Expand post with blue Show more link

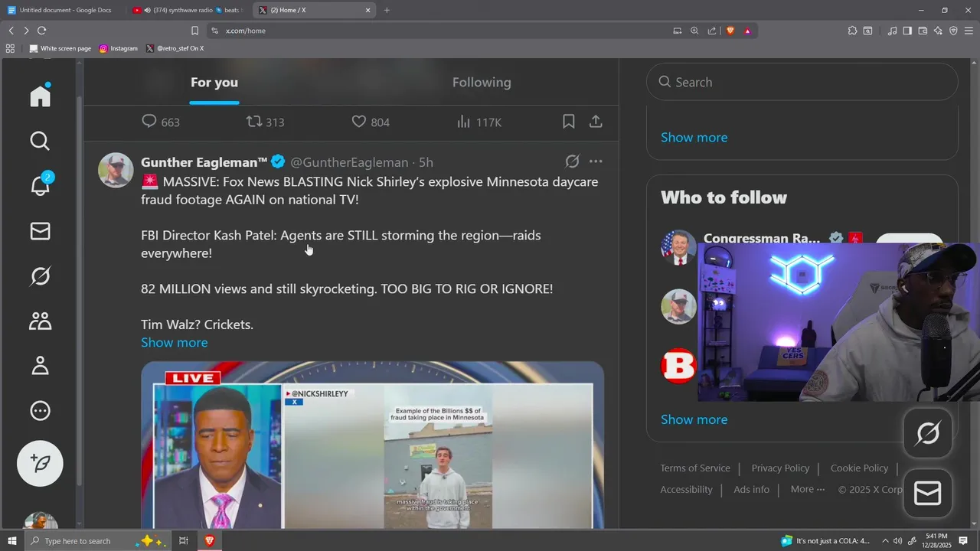coord(174,342)
